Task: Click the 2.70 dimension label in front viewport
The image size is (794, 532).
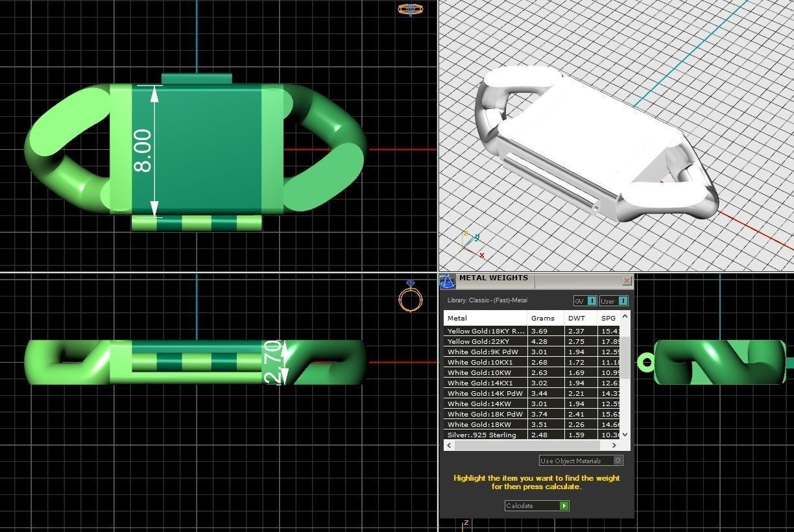Action: pos(273,362)
